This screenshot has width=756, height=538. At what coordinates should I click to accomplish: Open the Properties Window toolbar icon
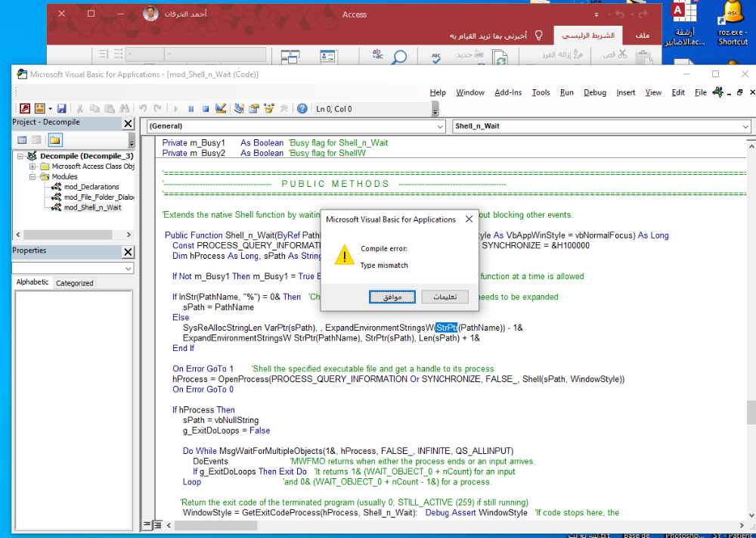pos(254,108)
